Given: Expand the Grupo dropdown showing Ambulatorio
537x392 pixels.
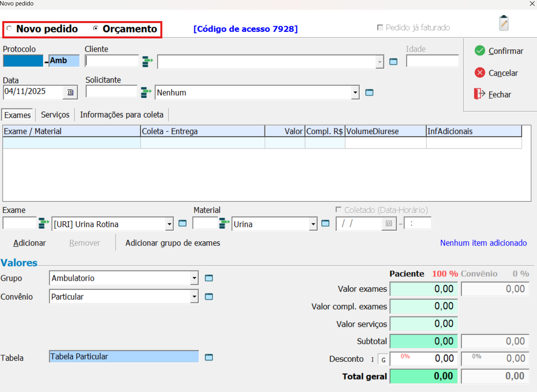Looking at the screenshot, I should tap(194, 278).
